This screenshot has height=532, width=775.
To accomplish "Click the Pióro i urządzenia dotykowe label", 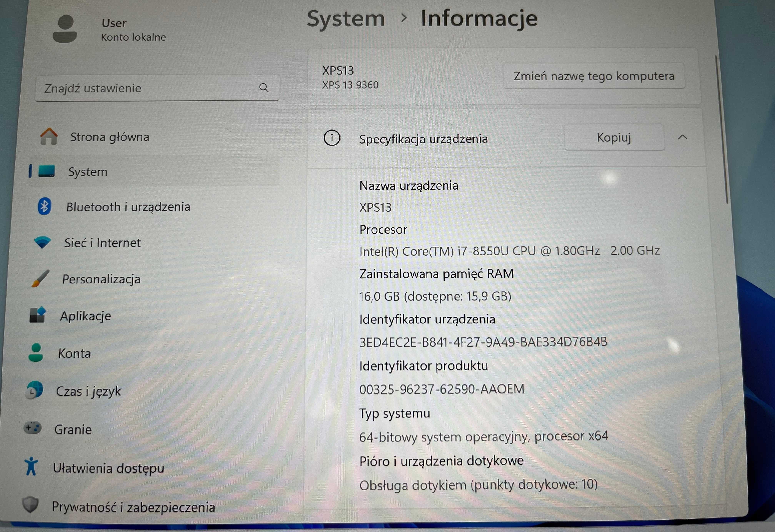I will click(442, 461).
